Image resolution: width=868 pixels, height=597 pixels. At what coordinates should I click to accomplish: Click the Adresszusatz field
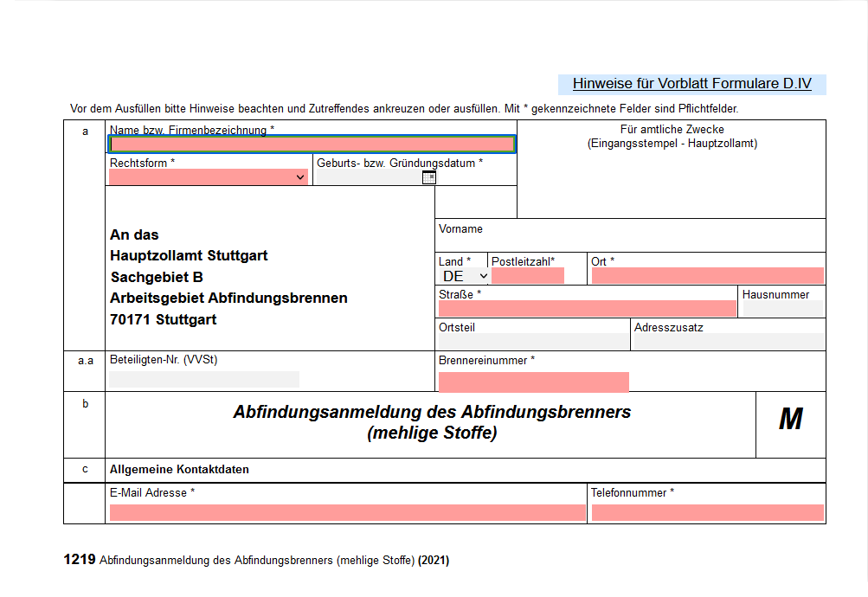pyautogui.click(x=727, y=340)
